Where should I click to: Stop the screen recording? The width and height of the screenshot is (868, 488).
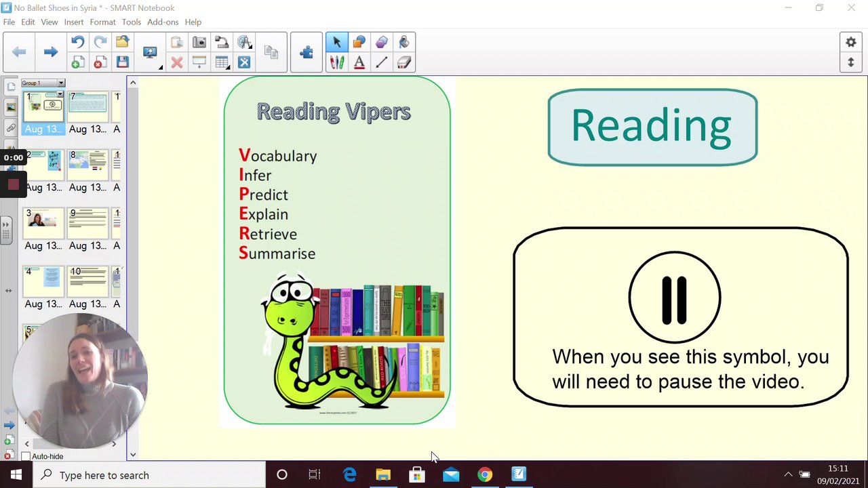point(13,184)
